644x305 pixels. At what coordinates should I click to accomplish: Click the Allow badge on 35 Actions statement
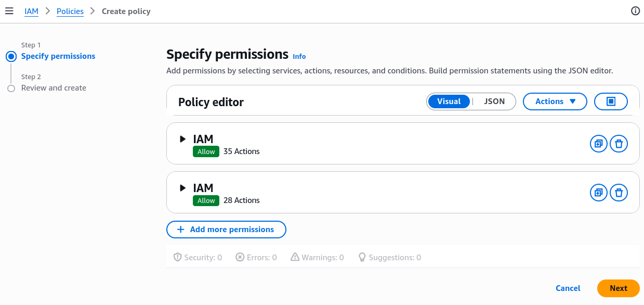tap(206, 151)
